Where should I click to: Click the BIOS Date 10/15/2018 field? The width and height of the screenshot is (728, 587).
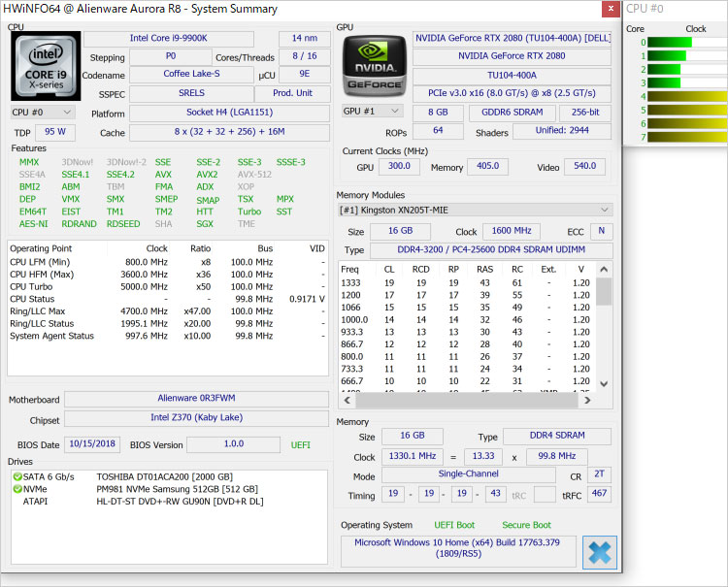click(x=92, y=444)
